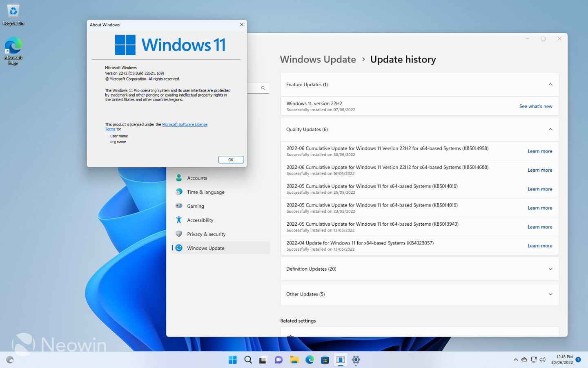The height and width of the screenshot is (368, 588).
Task: Expand Definition Updates list
Action: pyautogui.click(x=550, y=269)
